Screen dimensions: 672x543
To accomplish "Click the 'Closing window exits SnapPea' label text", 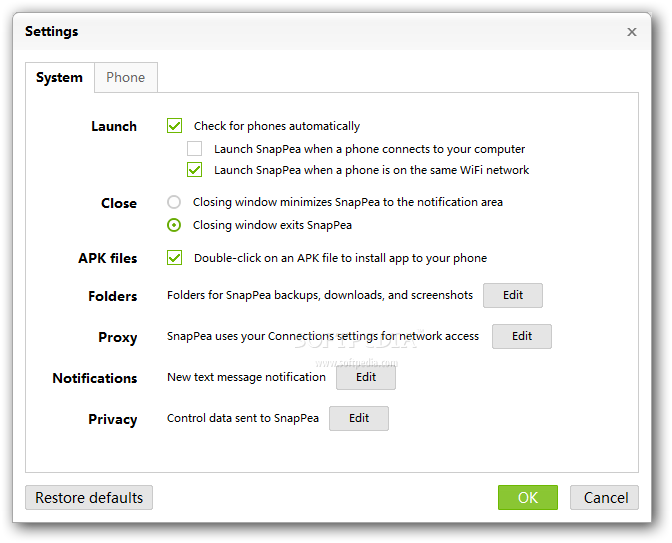I will [x=272, y=225].
